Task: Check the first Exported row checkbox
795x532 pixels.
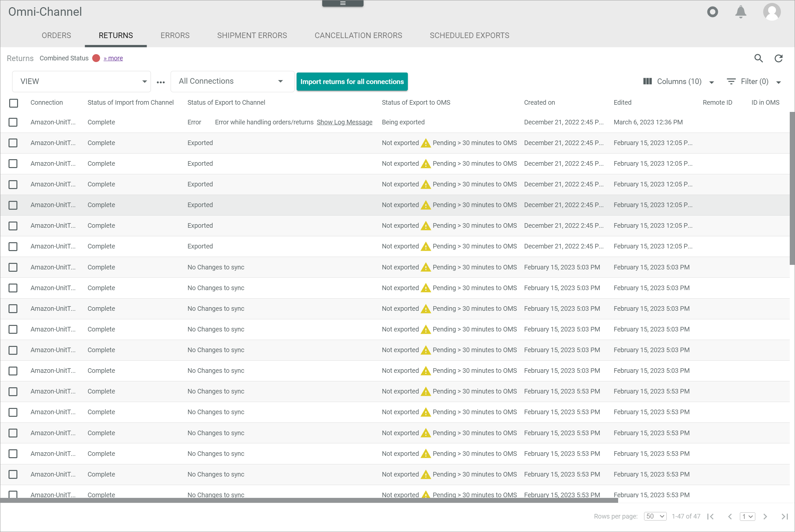Action: pyautogui.click(x=13, y=143)
